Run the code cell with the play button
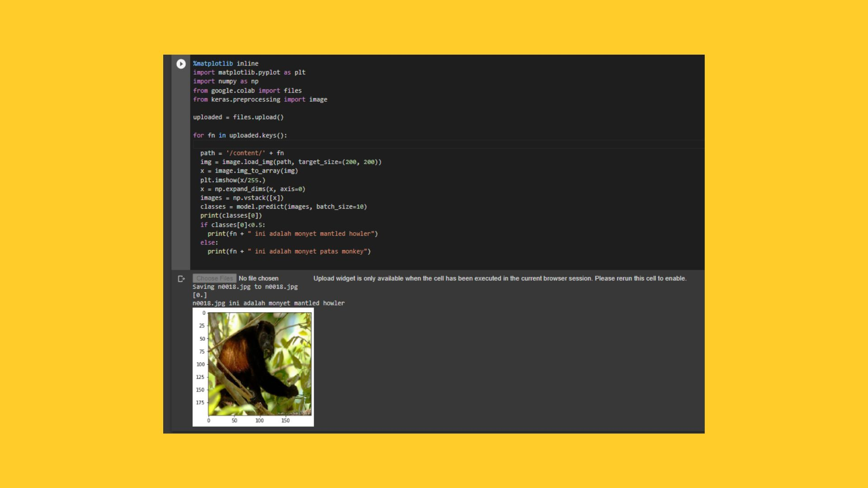The image size is (868, 488). pyautogui.click(x=181, y=64)
